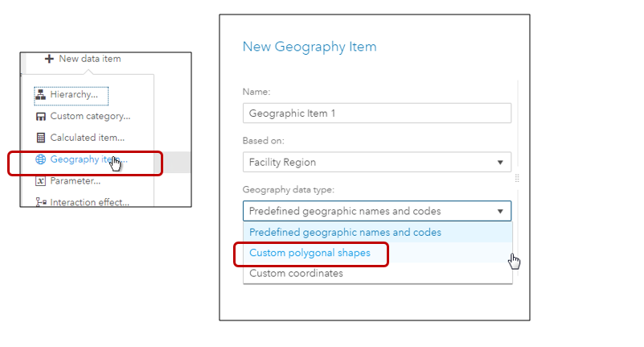Screen dimensions: 644x347
Task: Click the New data item label
Action: [90, 59]
